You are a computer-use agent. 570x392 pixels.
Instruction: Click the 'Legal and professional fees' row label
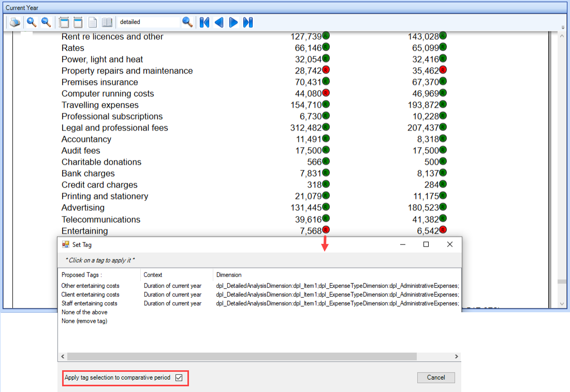(114, 127)
